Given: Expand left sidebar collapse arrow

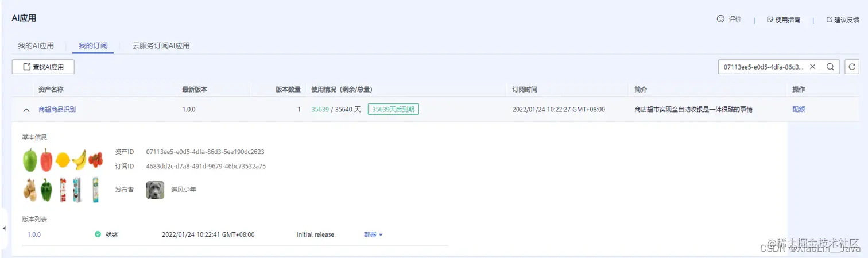Looking at the screenshot, I should tap(4, 228).
